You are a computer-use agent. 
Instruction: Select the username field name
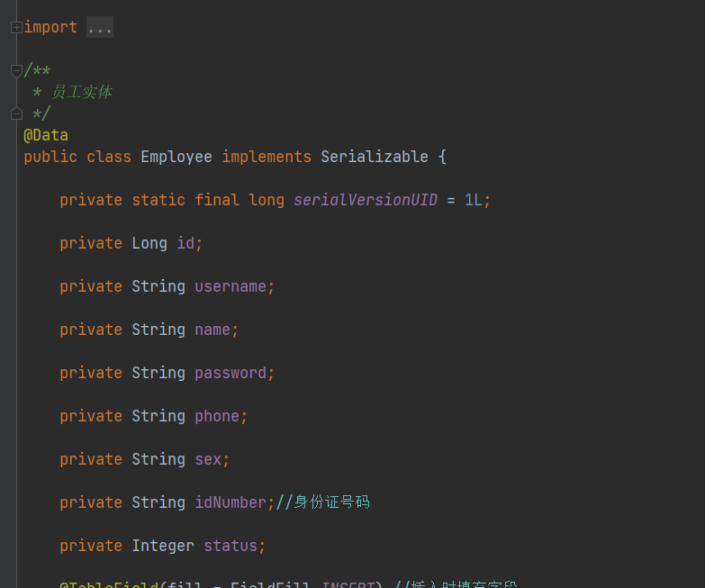230,286
